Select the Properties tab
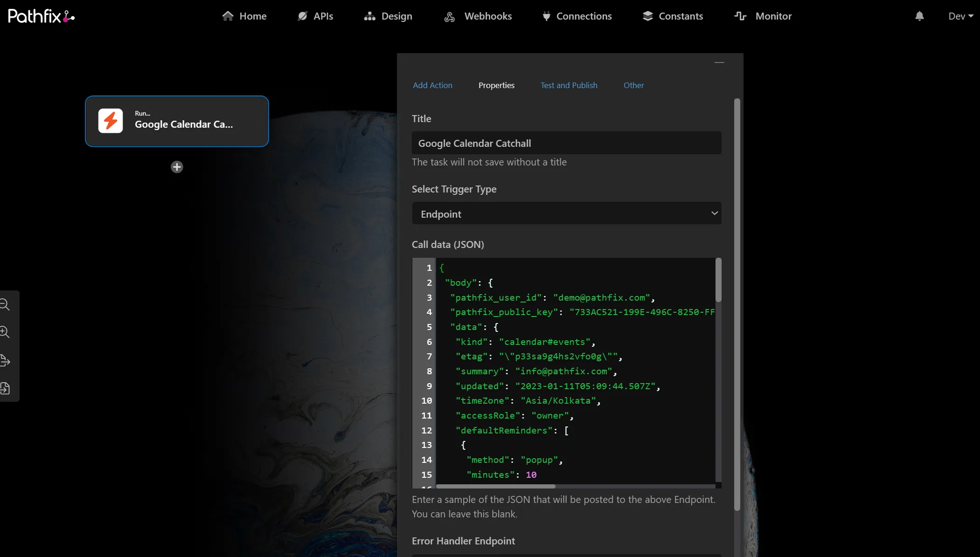The image size is (980, 557). coord(496,85)
